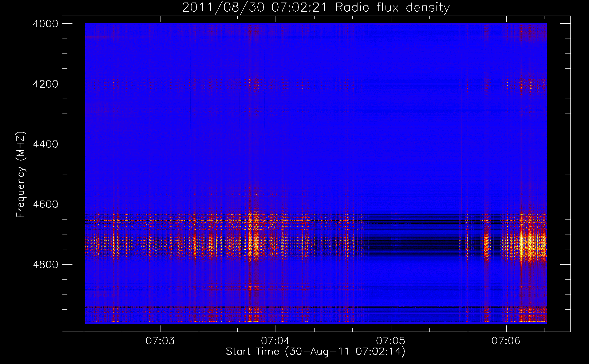Click the 4000 frequency tick label
The image size is (589, 364).
pos(46,24)
